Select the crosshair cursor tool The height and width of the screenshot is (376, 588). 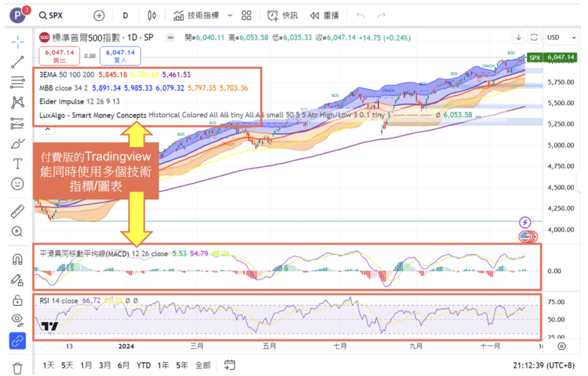click(17, 42)
